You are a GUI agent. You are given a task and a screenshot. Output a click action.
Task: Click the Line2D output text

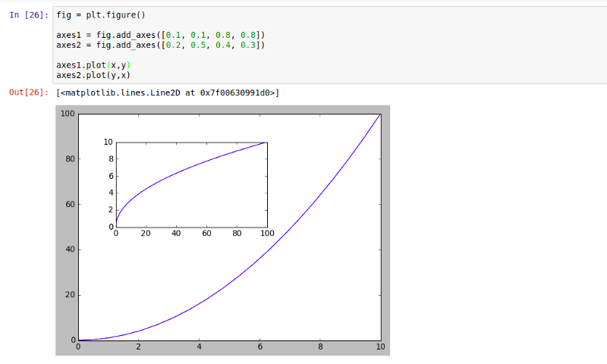pos(168,93)
